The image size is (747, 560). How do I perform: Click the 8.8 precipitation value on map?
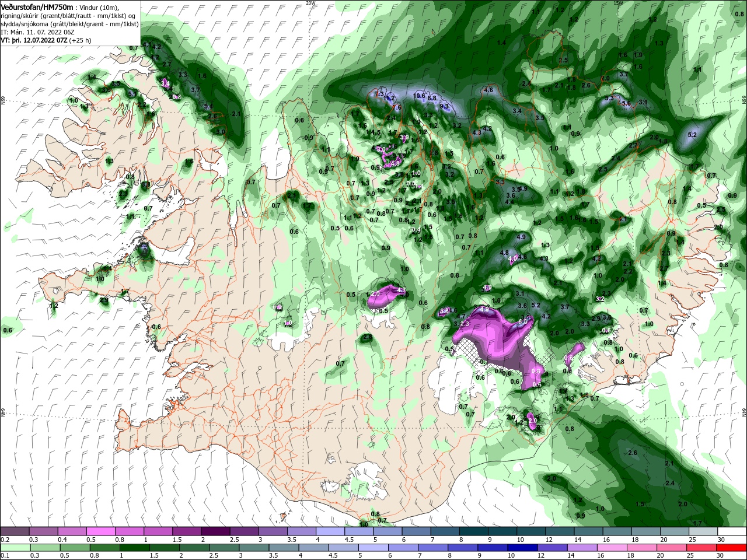click(432, 99)
